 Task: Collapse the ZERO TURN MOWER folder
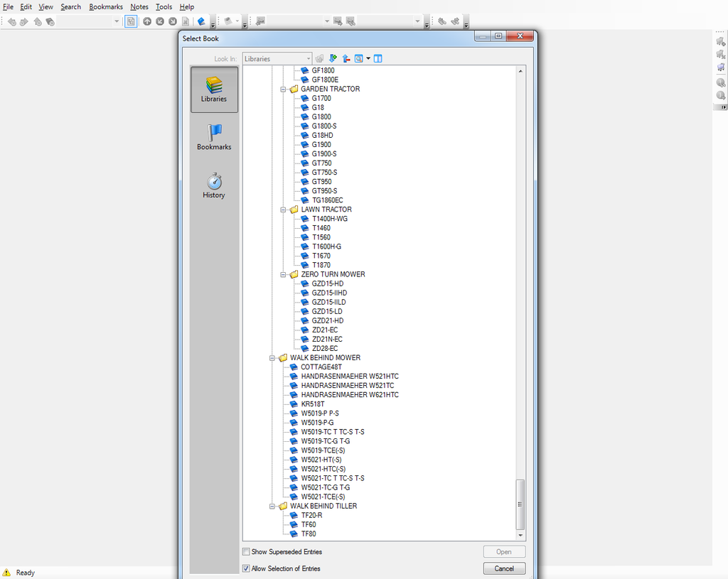point(283,274)
